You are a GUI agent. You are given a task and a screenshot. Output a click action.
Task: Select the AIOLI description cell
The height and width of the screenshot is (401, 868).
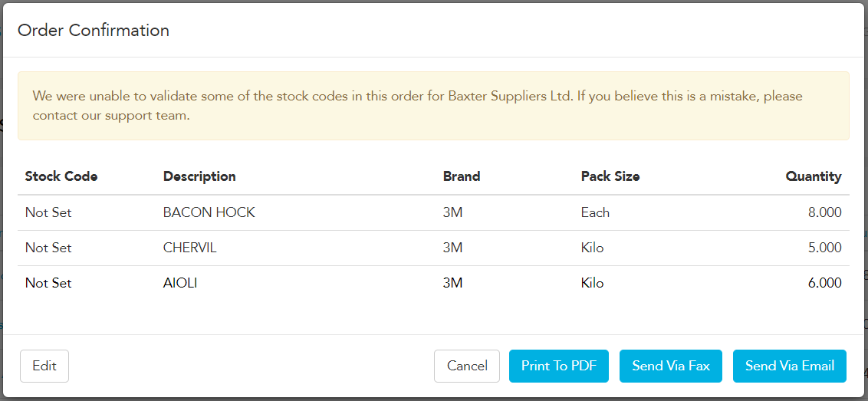point(180,284)
